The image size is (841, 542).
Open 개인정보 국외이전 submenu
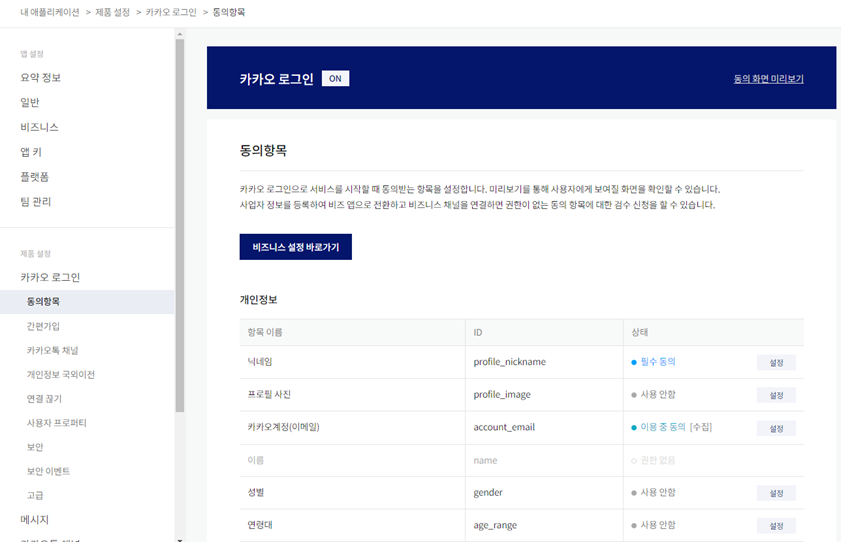click(61, 374)
